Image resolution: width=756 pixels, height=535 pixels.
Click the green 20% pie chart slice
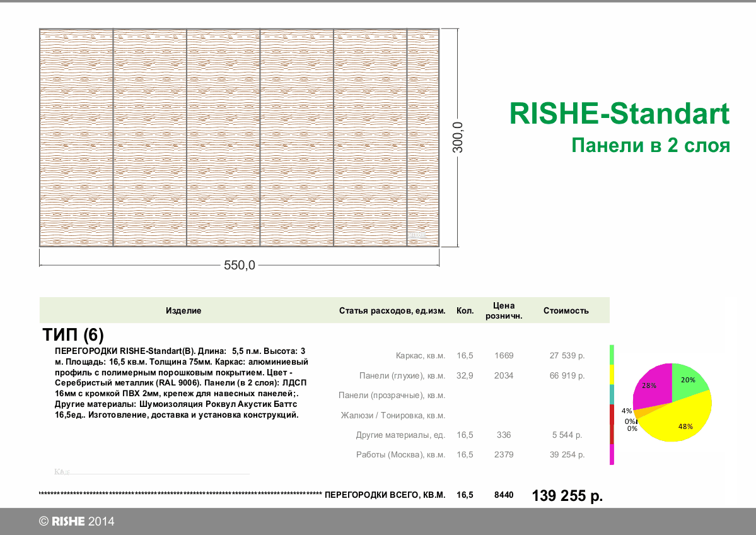tap(687, 381)
